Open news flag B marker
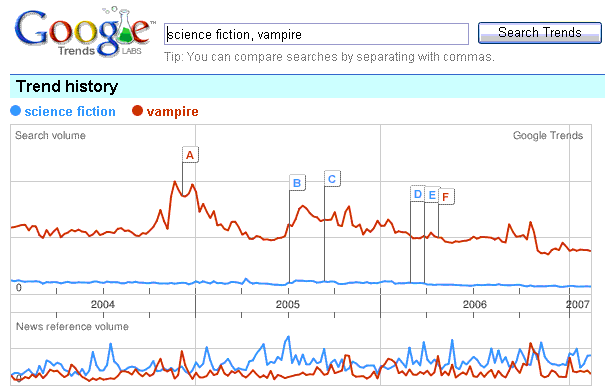This screenshot has height=390, width=605. coord(297,182)
